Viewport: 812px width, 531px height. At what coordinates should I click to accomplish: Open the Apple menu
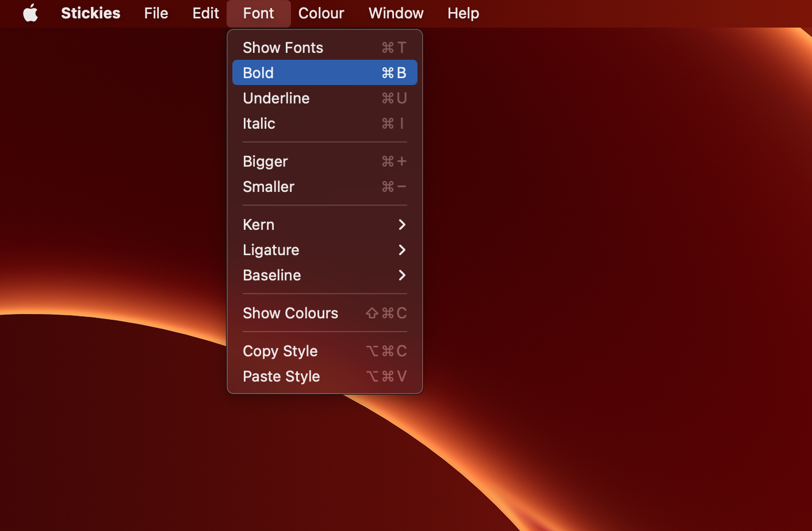(x=30, y=13)
